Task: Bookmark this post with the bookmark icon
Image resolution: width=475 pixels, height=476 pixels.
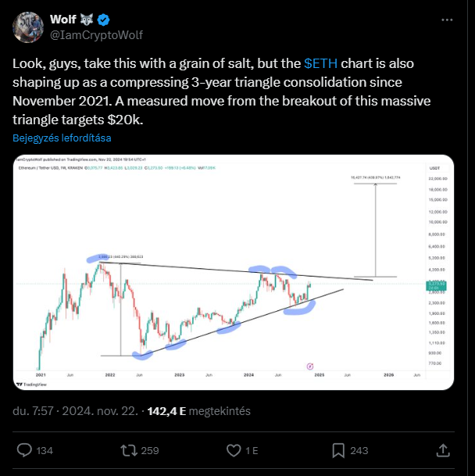Action: 338,450
